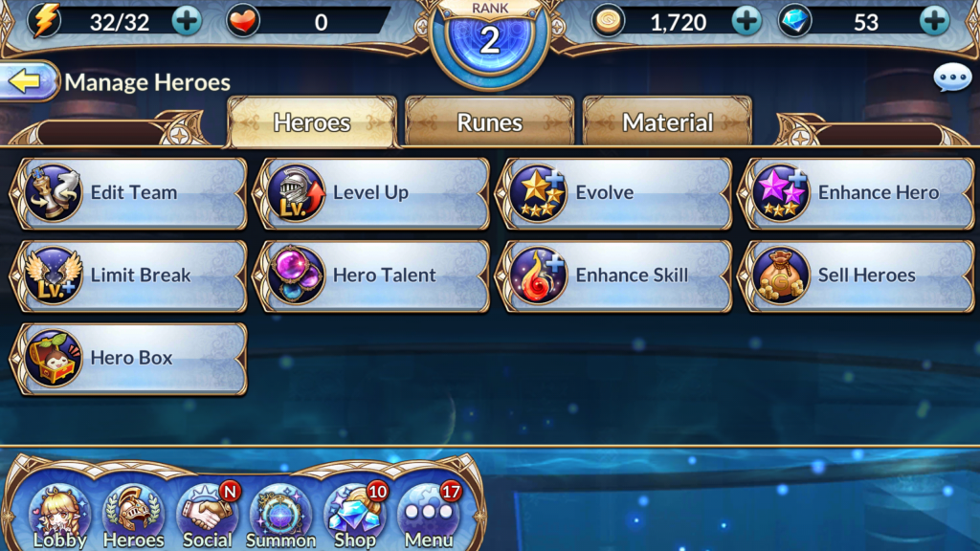This screenshot has width=980, height=551.
Task: Open the Level Up option
Action: coord(372,193)
